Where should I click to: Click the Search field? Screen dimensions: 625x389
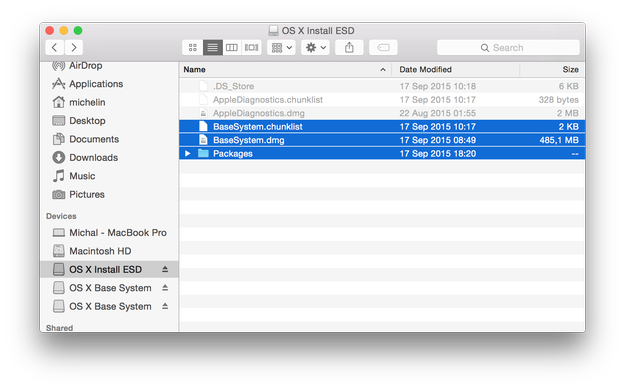(508, 48)
